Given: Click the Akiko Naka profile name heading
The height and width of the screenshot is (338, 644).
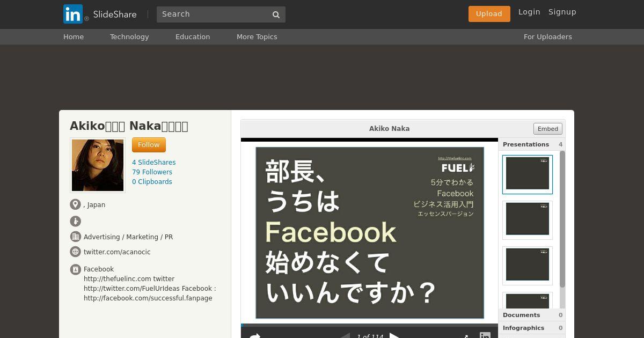Looking at the screenshot, I should (x=129, y=126).
